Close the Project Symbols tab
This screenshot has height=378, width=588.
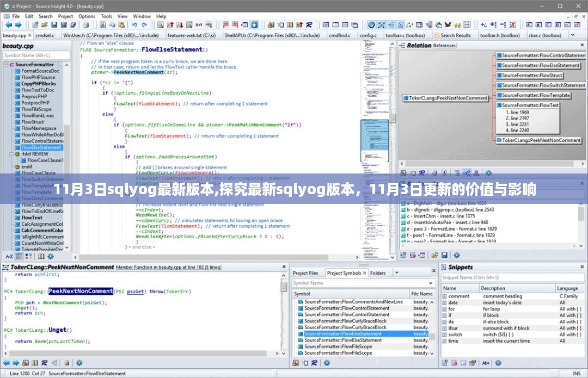click(x=364, y=273)
